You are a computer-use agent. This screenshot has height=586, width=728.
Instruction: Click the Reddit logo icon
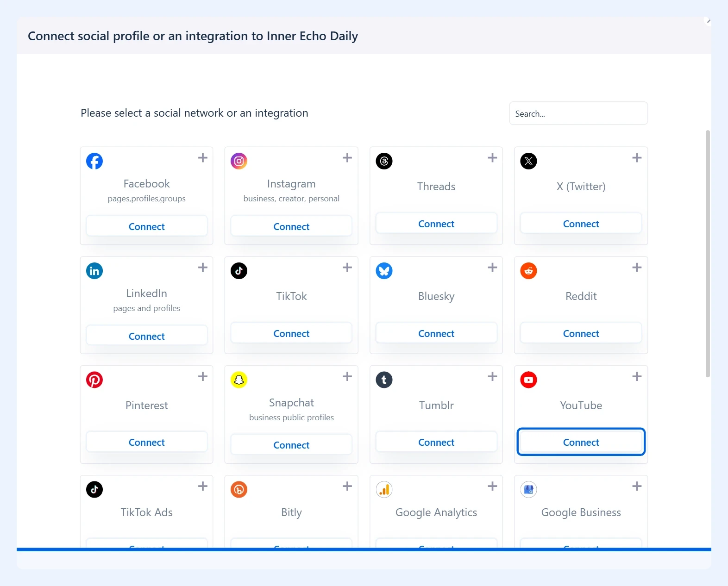click(x=528, y=271)
